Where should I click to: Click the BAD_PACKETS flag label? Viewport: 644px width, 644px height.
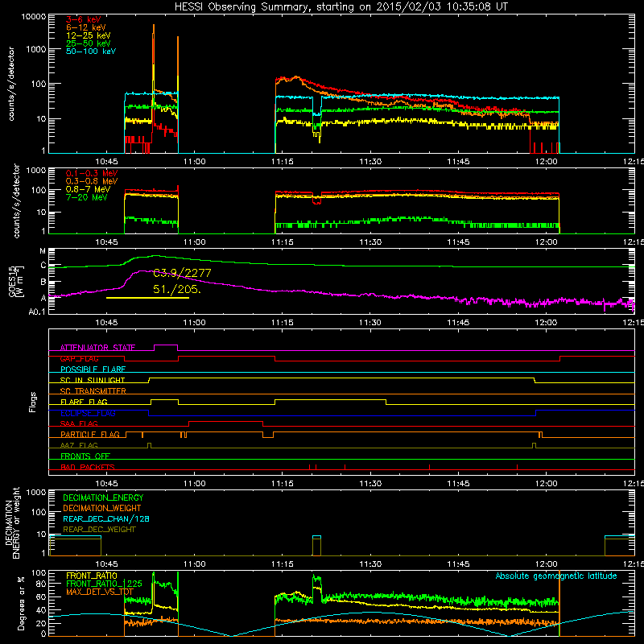tap(88, 467)
